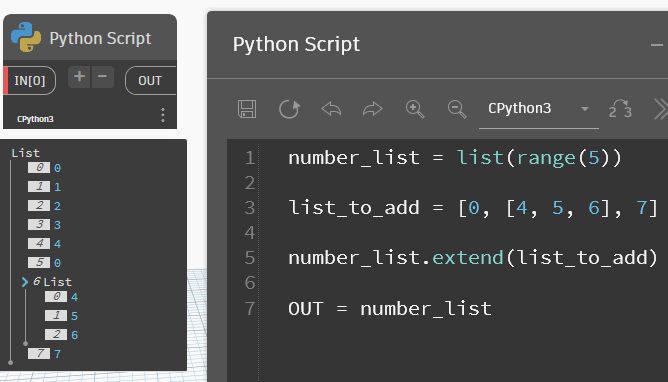Zoom out the code editor
This screenshot has height=382, width=668.
[x=457, y=109]
